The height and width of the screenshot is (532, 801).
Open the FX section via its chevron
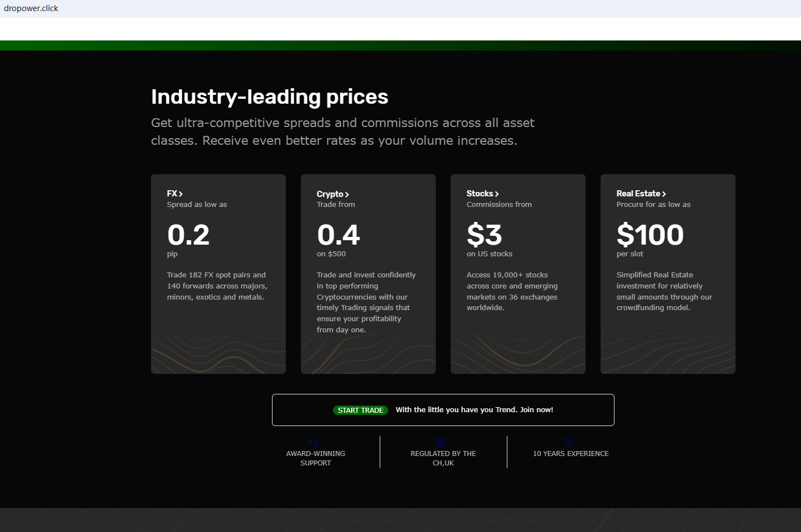pos(180,194)
